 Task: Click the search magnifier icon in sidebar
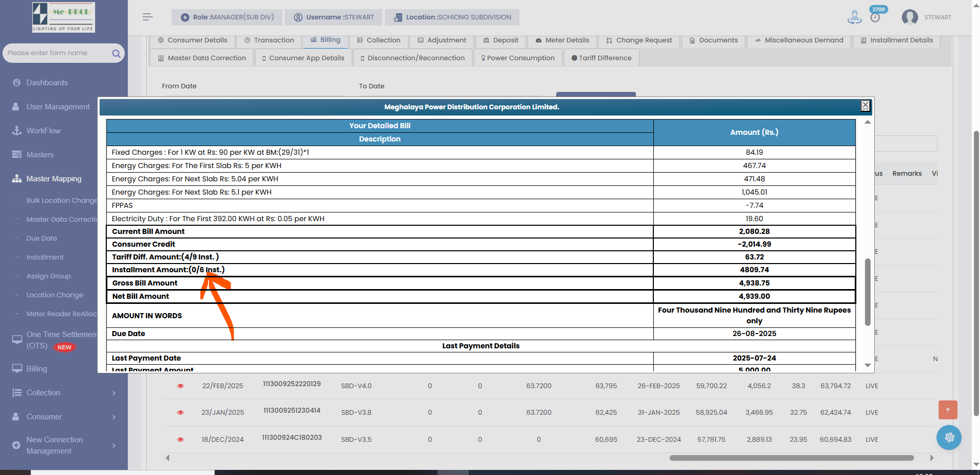116,53
